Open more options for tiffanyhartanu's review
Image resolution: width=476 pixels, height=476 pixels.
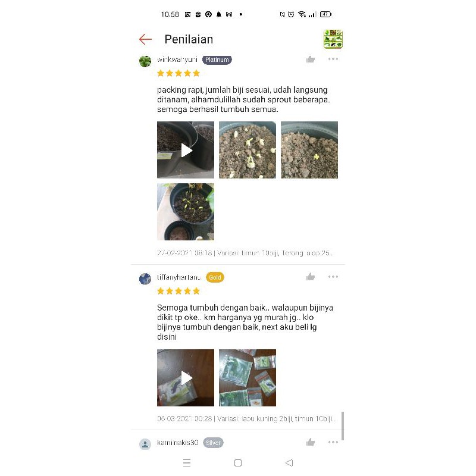(x=333, y=277)
